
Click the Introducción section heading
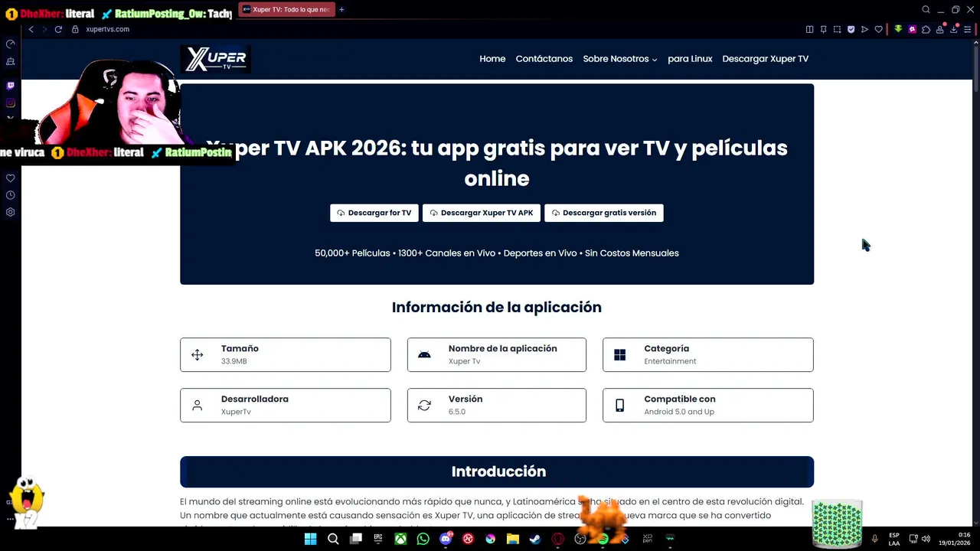click(498, 471)
